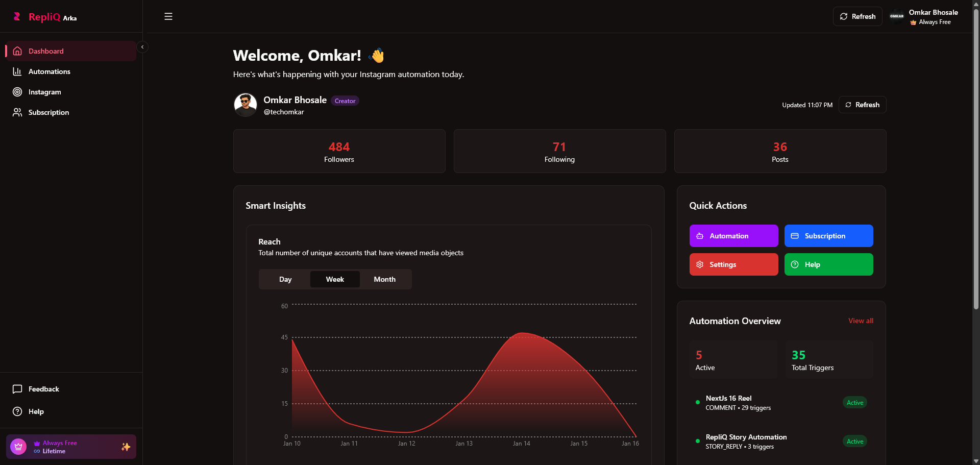The image size is (980, 465).
Task: Select the Dashboard home icon
Action: [17, 51]
